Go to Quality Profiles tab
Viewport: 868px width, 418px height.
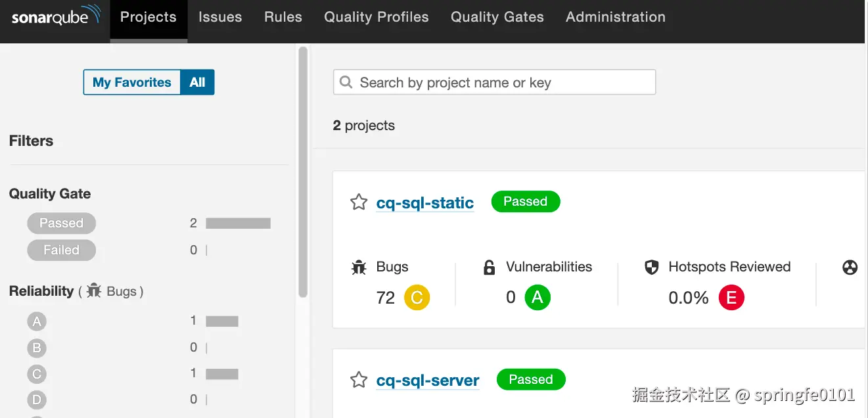pos(377,17)
